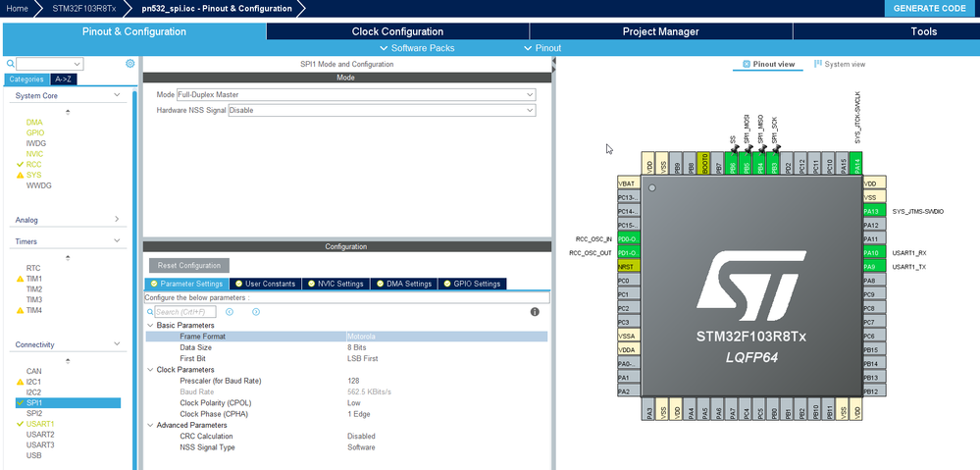This screenshot has height=470, width=980.
Task: Open the GPIO Settings tab
Action: pyautogui.click(x=472, y=284)
